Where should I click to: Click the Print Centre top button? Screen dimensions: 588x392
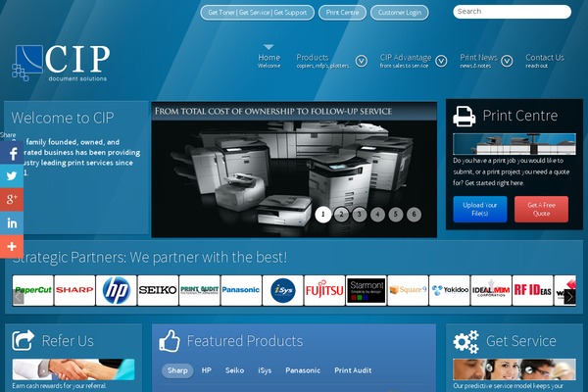342,13
